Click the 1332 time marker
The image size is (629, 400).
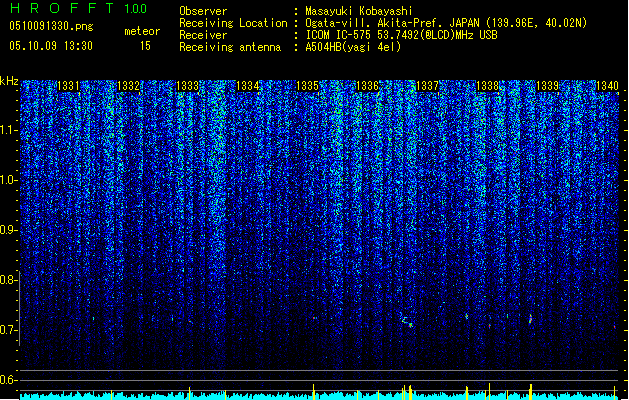tap(128, 86)
